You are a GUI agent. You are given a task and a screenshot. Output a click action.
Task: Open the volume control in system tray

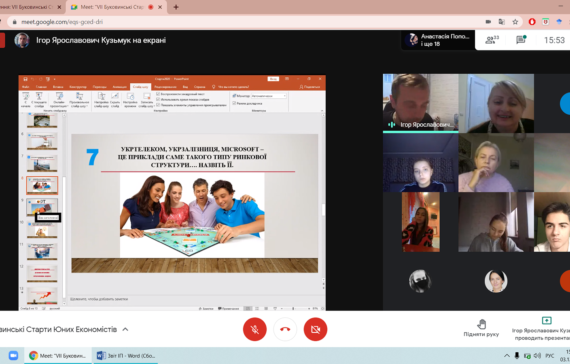click(x=538, y=356)
